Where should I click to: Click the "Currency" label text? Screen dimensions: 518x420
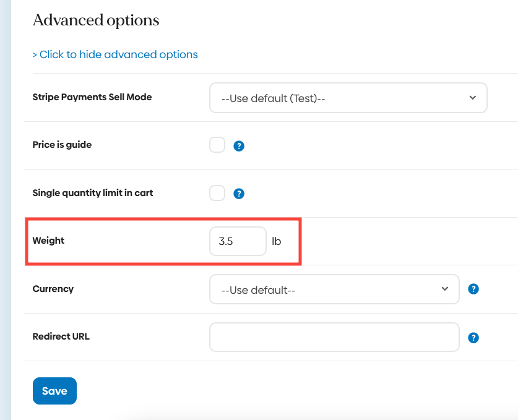click(53, 289)
